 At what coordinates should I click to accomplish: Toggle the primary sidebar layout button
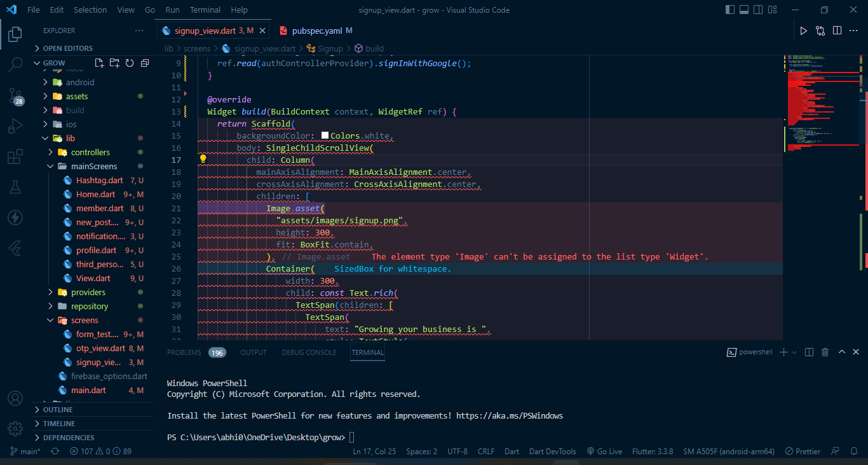pos(729,10)
